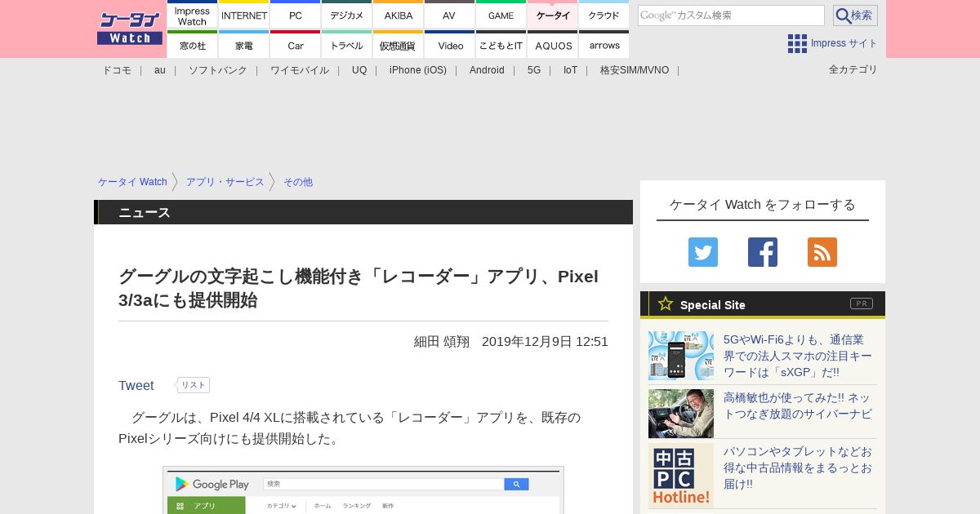Go to the Android category
This screenshot has height=514, width=980.
pos(487,70)
